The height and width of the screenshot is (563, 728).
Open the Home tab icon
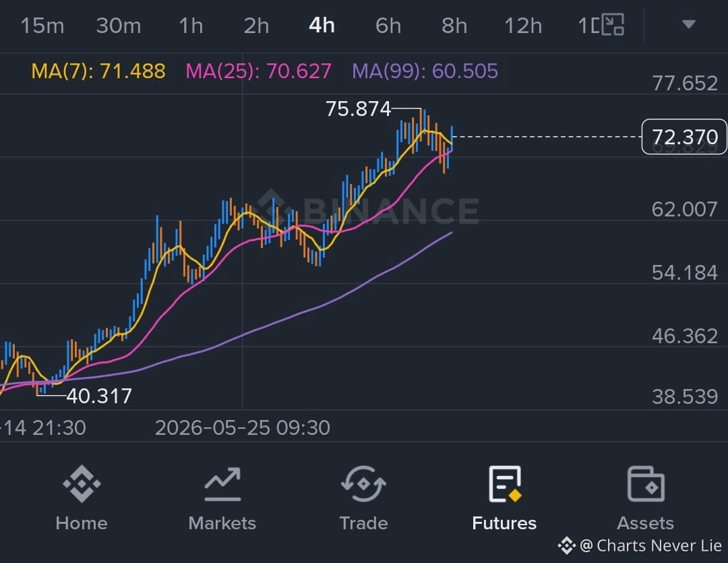tap(82, 483)
